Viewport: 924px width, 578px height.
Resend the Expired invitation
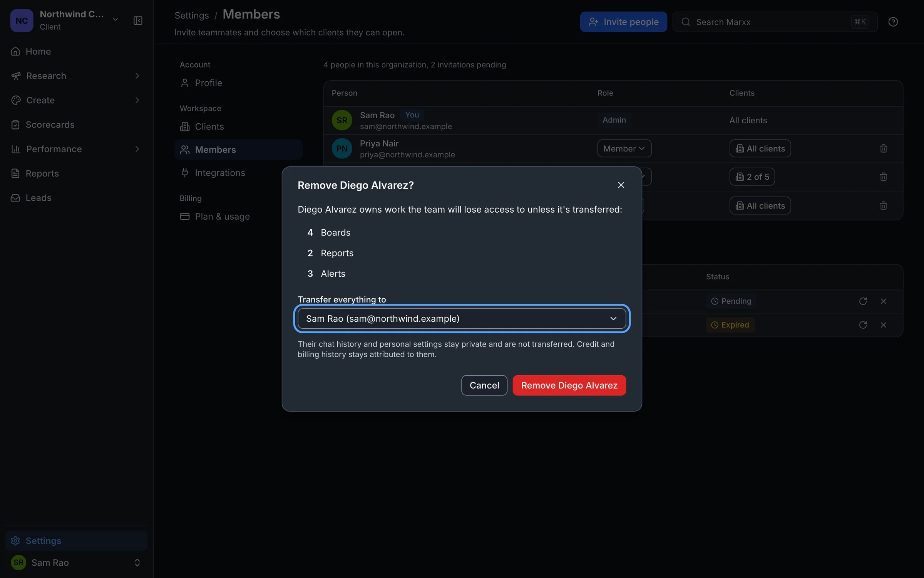point(863,325)
